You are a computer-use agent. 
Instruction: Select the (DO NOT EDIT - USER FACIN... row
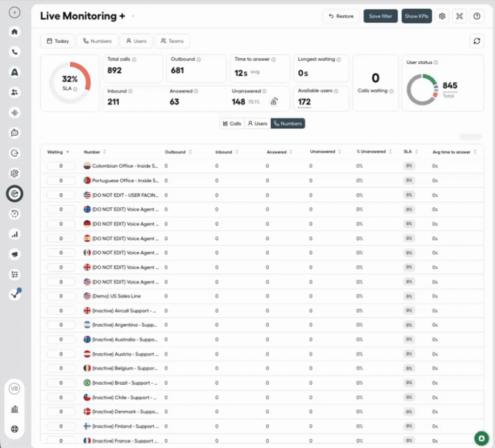pos(262,195)
